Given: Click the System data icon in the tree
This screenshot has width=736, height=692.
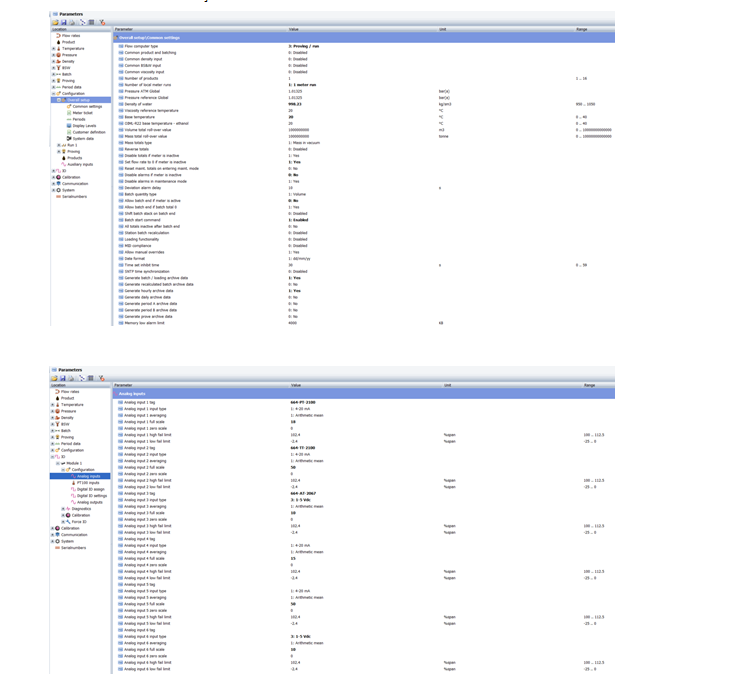Looking at the screenshot, I should pos(69,138).
